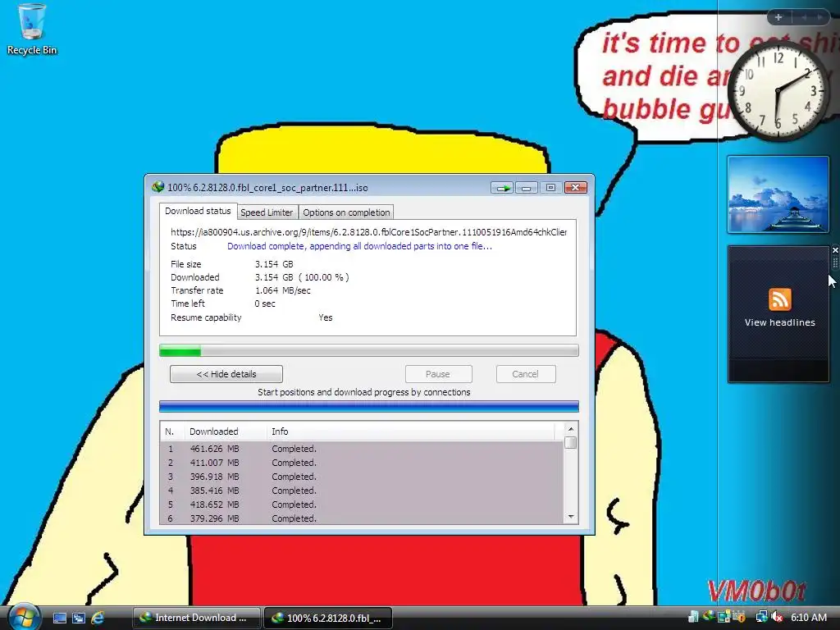The height and width of the screenshot is (630, 840).
Task: Click the taskbar clock showing 6:10 AM
Action: click(x=808, y=617)
